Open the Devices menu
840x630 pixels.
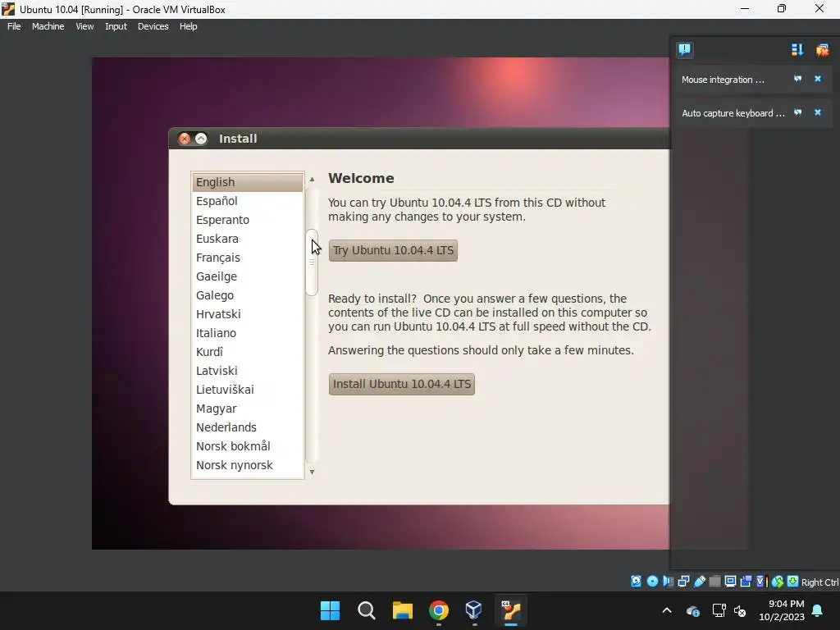coord(153,26)
